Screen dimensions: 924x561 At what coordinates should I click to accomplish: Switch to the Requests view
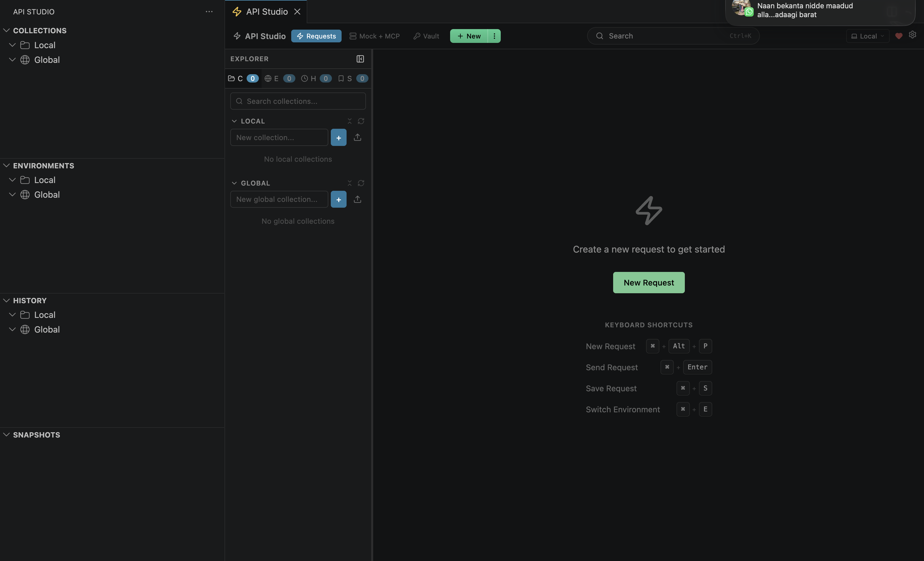[x=316, y=36]
